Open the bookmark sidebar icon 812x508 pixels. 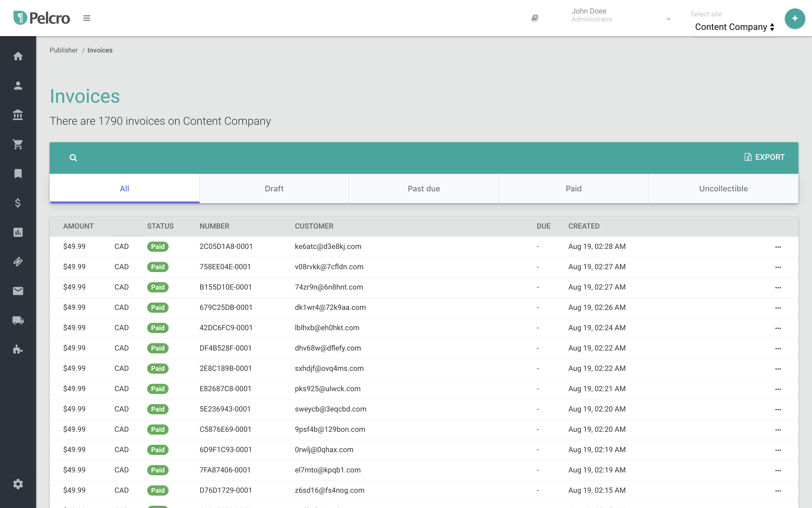18,174
